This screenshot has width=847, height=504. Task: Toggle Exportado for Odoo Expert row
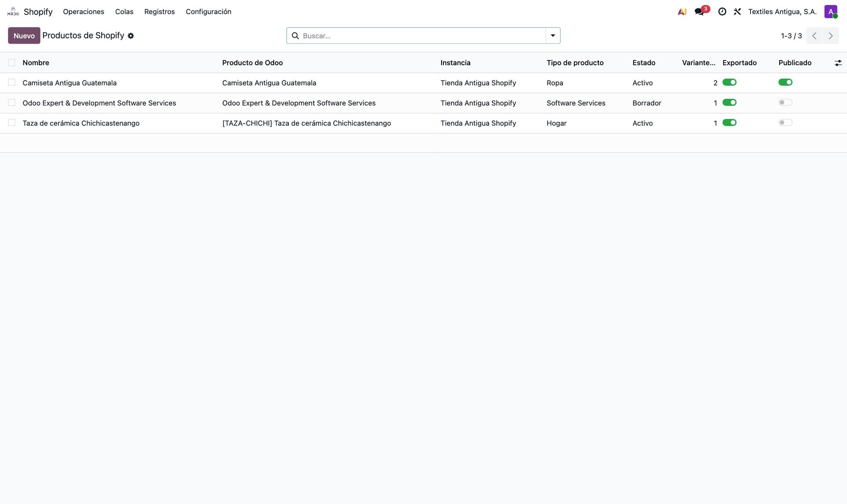(729, 103)
